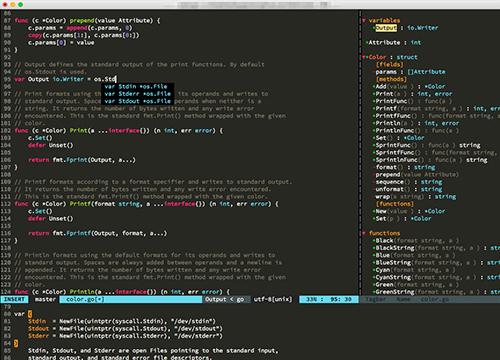Click func Printf declaration at line 112
500x360 pixels.
[x=147, y=204]
